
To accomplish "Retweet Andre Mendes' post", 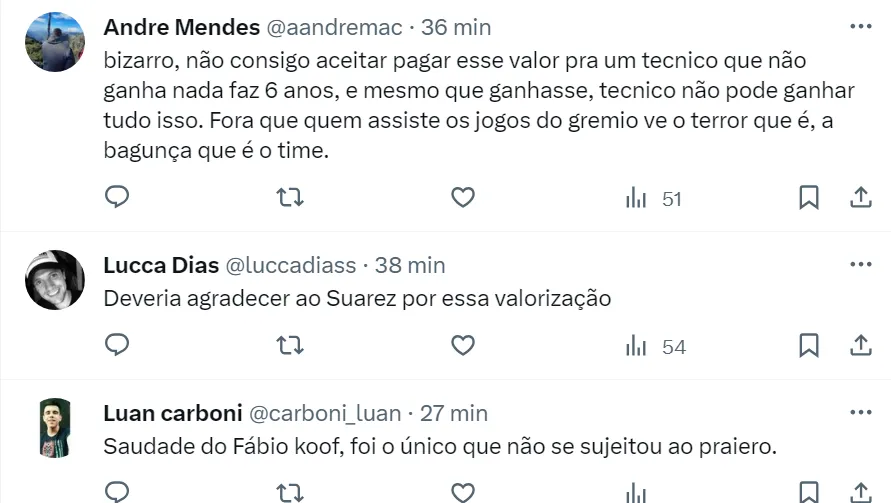I will (x=289, y=198).
